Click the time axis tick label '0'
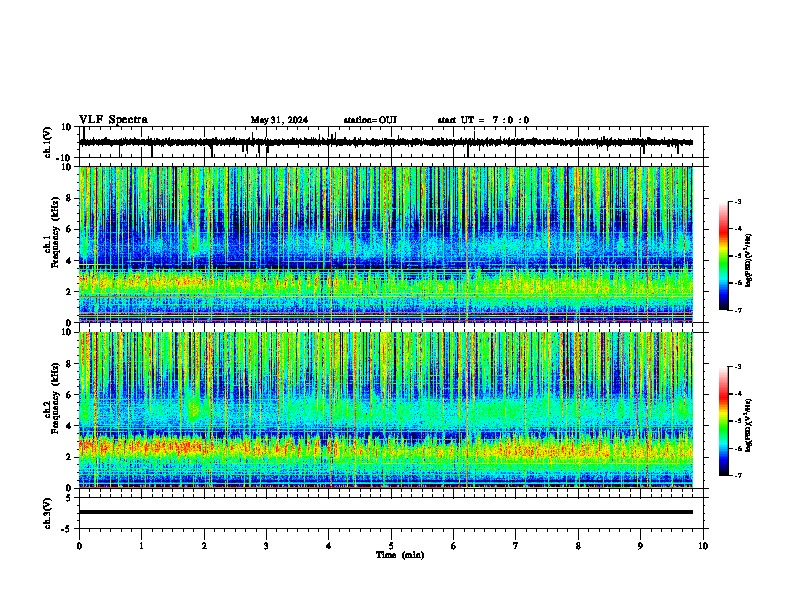 pyautogui.click(x=79, y=546)
